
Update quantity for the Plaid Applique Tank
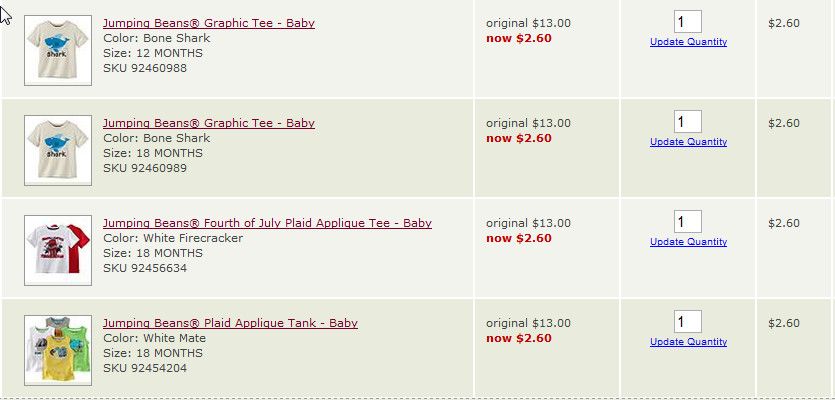coord(688,342)
